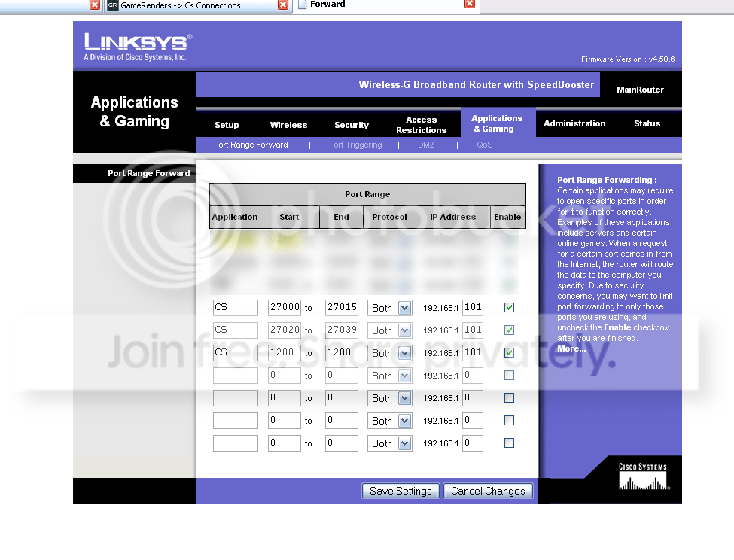The height and width of the screenshot is (560, 734).
Task: Open Protocol dropdown for 27020-27039 row
Action: click(389, 330)
